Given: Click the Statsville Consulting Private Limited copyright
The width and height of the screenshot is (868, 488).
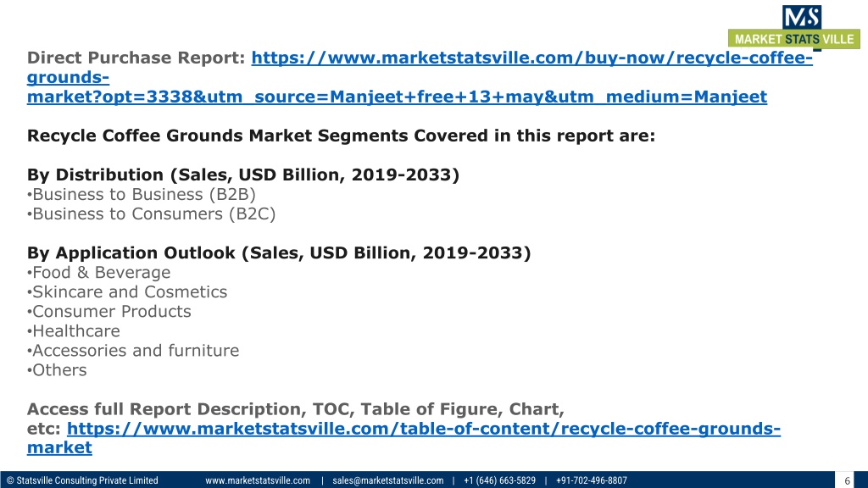Looking at the screenshot, I should pos(82,480).
